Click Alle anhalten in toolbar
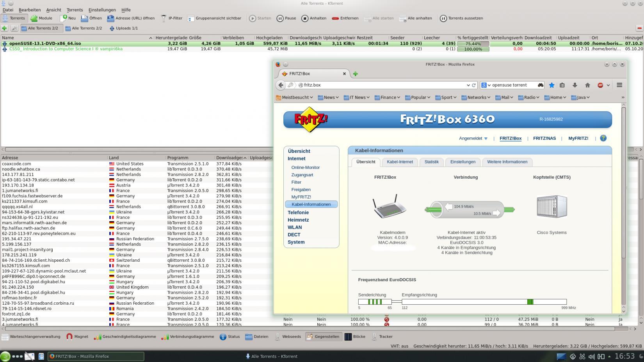This screenshot has width=644, height=362. point(416,18)
